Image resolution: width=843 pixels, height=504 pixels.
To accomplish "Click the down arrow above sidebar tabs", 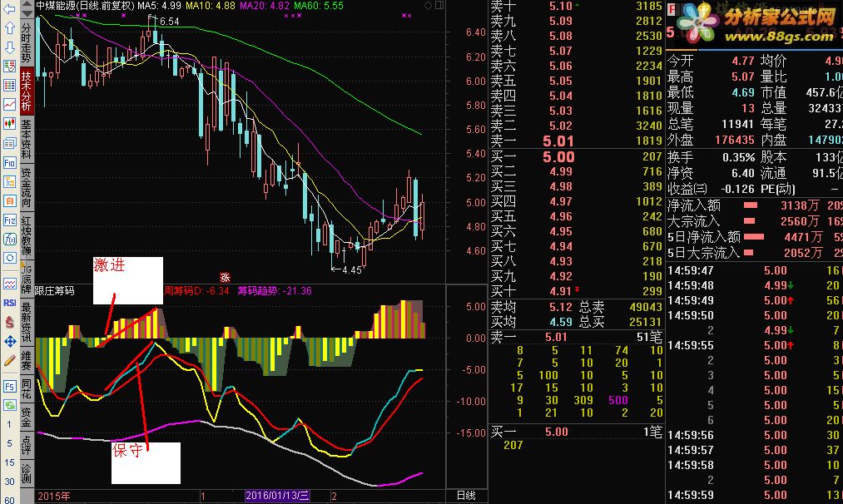I will click(27, 13).
